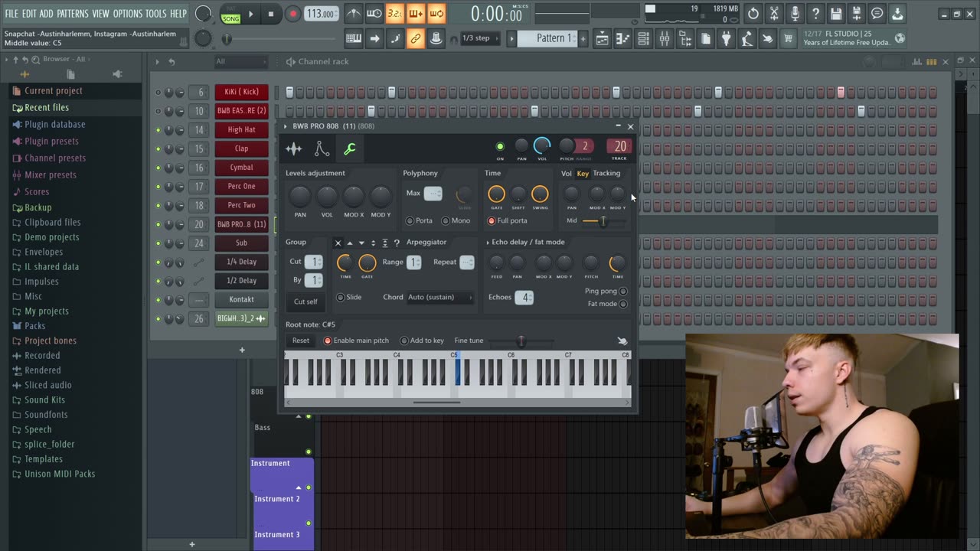Click the record button
The width and height of the screenshot is (980, 551).
(292, 14)
